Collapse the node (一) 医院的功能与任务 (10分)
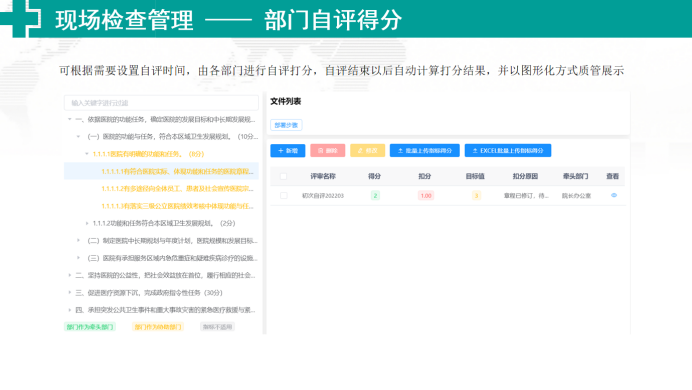The image size is (692, 390). 79,136
